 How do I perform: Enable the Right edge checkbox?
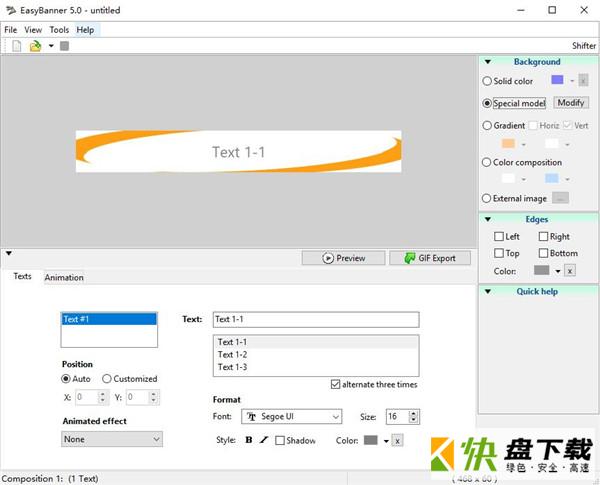[x=543, y=237]
